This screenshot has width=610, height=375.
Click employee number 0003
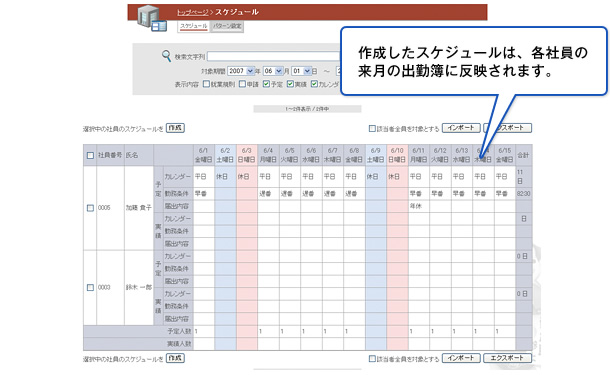click(x=104, y=287)
